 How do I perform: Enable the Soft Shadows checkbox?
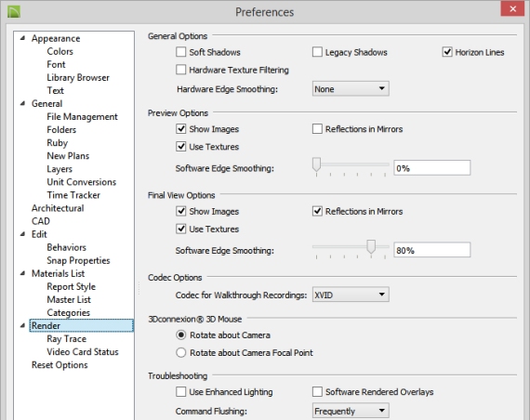click(x=180, y=52)
